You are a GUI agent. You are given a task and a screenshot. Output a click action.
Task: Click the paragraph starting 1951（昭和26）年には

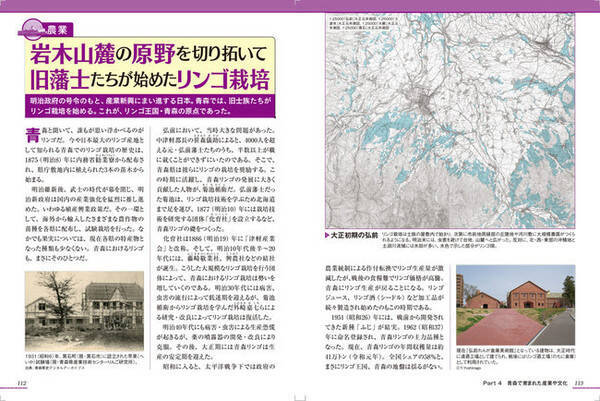[385, 342]
